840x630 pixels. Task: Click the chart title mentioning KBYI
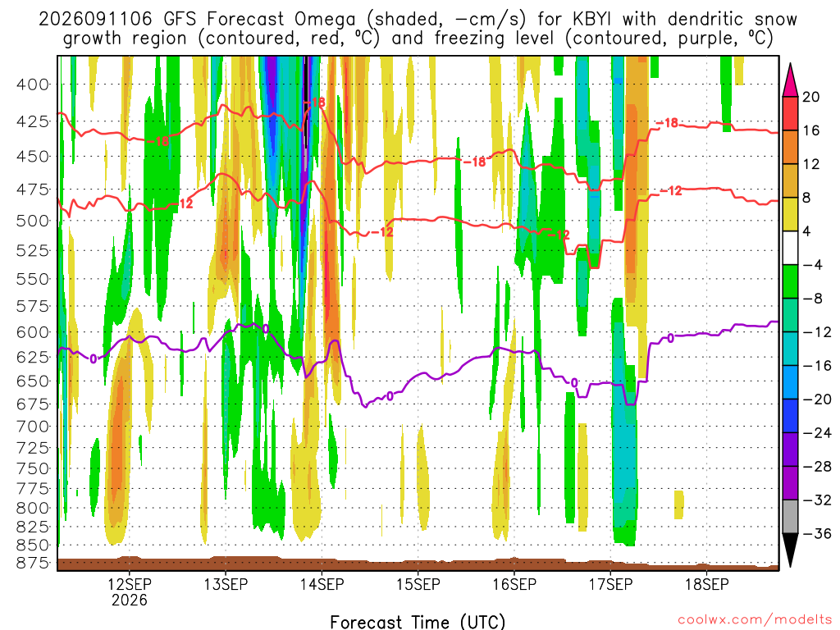pos(418,29)
